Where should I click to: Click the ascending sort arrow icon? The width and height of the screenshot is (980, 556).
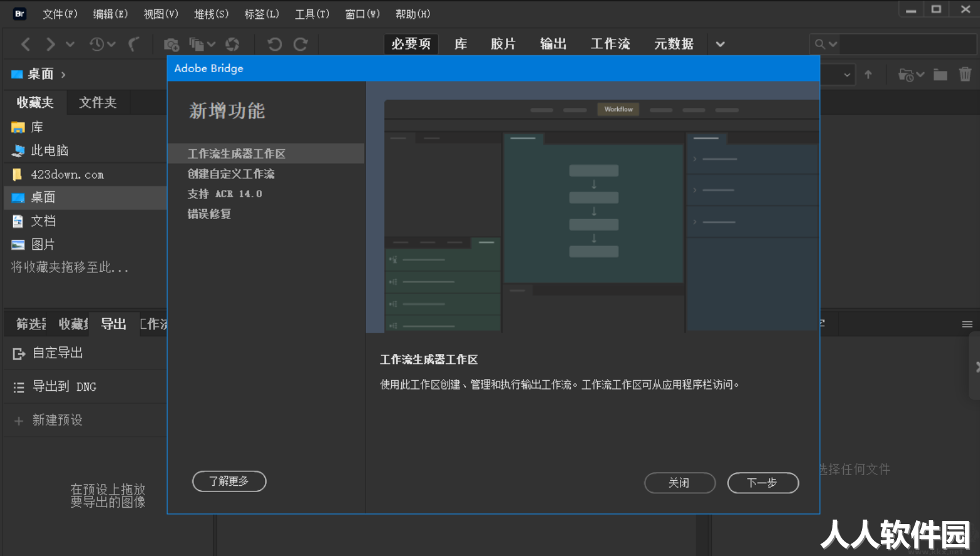[868, 75]
